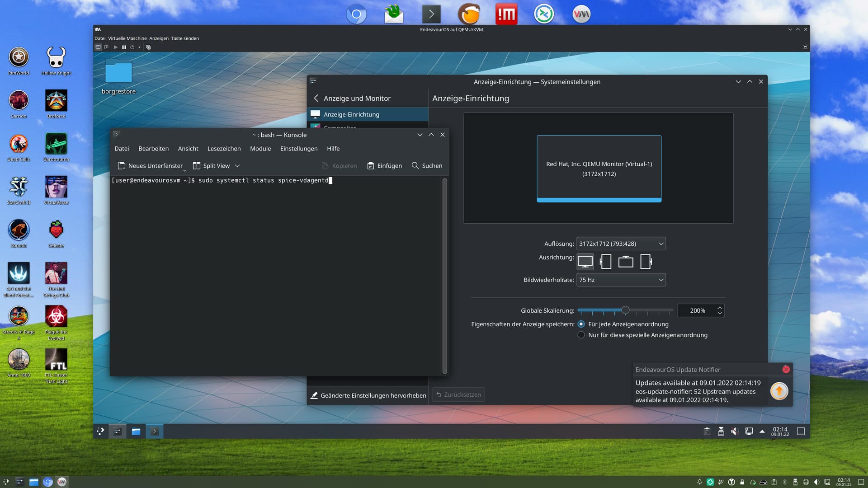Select upside-down orientation icon
Image resolution: width=868 pixels, height=488 pixels.
click(x=626, y=262)
